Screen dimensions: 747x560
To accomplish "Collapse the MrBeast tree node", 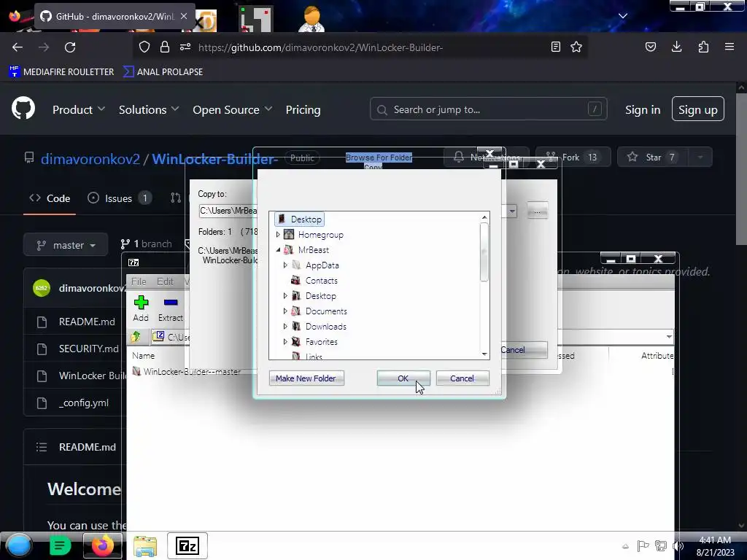I will 278,250.
